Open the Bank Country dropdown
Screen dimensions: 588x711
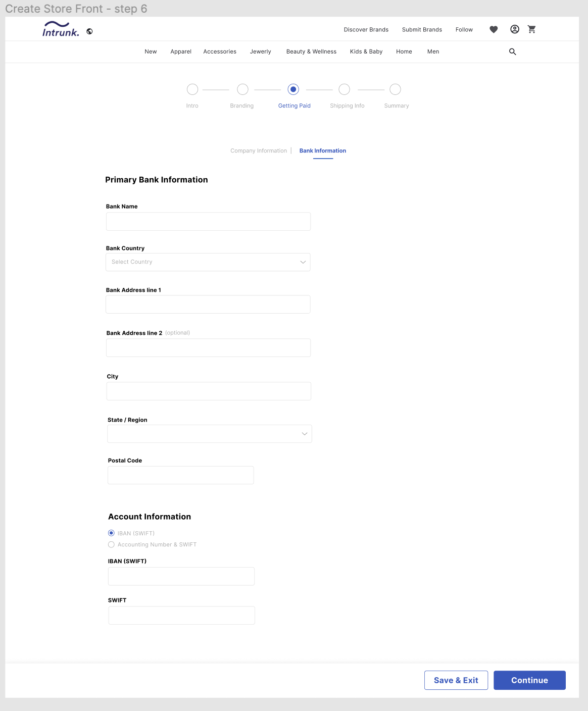[x=208, y=262]
